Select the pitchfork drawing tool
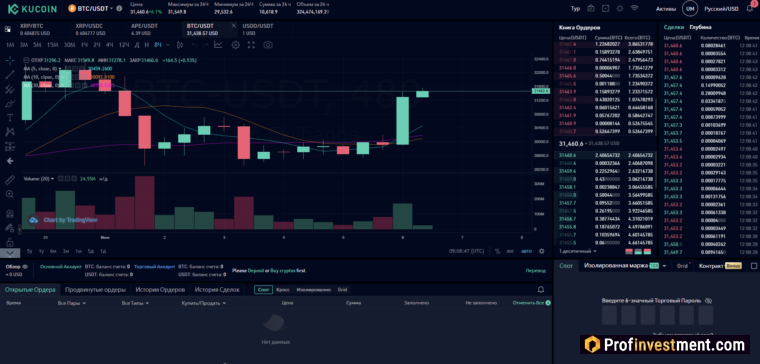The height and width of the screenshot is (364, 760). (x=10, y=89)
